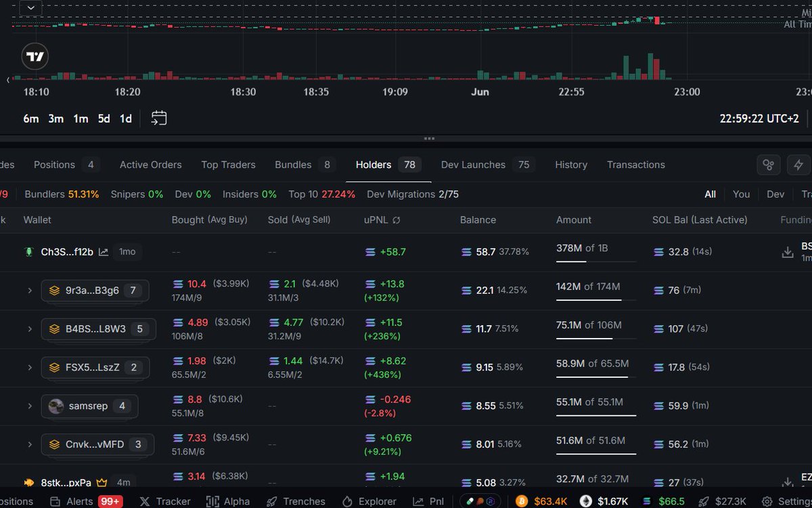The width and height of the screenshot is (812, 508).
Task: Click the bundle stack icon for B4BS...L8W3
Action: click(x=54, y=329)
